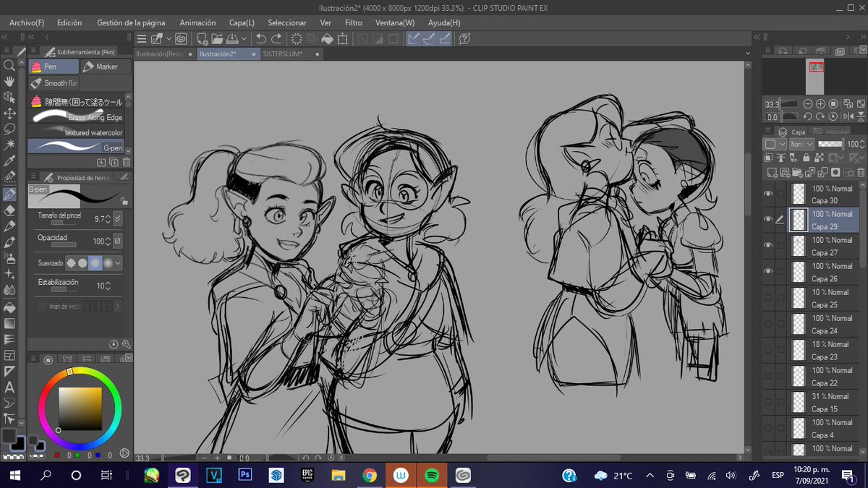The width and height of the screenshot is (868, 488).
Task: Show layer Capa 23 via visibility box
Action: tap(768, 351)
